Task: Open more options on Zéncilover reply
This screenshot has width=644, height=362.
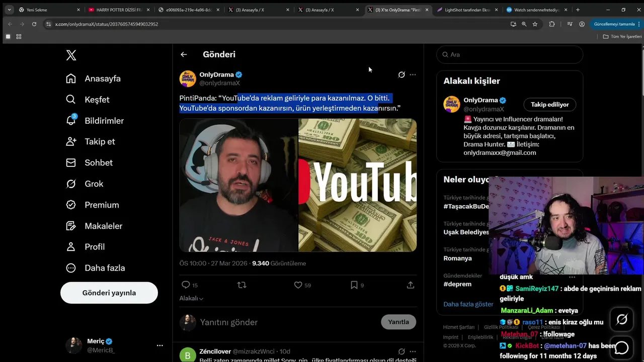Action: pyautogui.click(x=413, y=351)
